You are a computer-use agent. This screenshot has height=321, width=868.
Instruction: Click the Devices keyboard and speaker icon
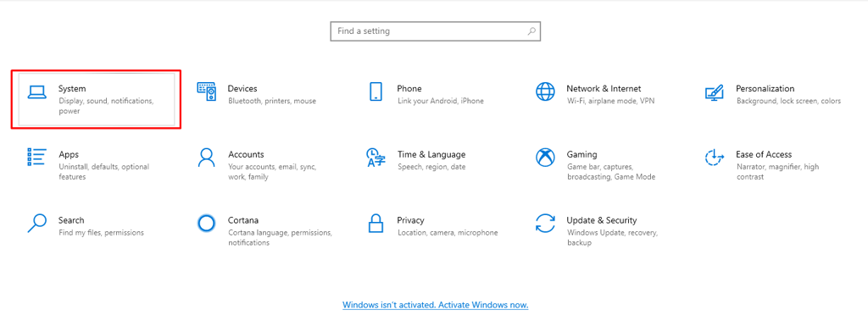coord(207,91)
